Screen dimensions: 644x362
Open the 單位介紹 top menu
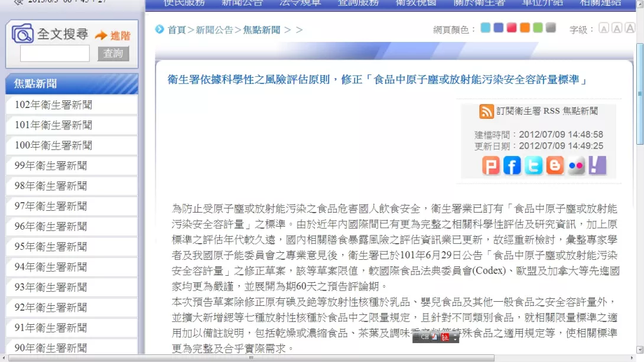click(542, 4)
